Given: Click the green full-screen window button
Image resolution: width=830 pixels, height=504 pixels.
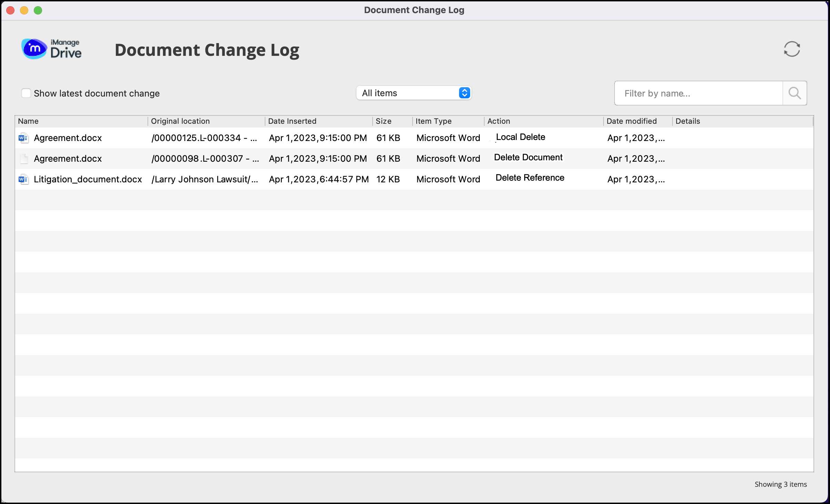Looking at the screenshot, I should pos(38,10).
